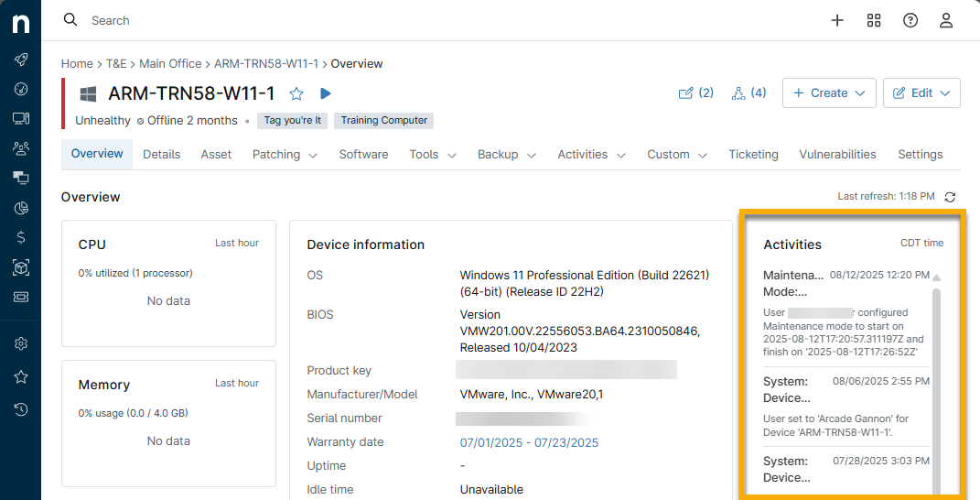The height and width of the screenshot is (500, 980).
Task: Expand the Create dropdown button
Action: coord(829,93)
